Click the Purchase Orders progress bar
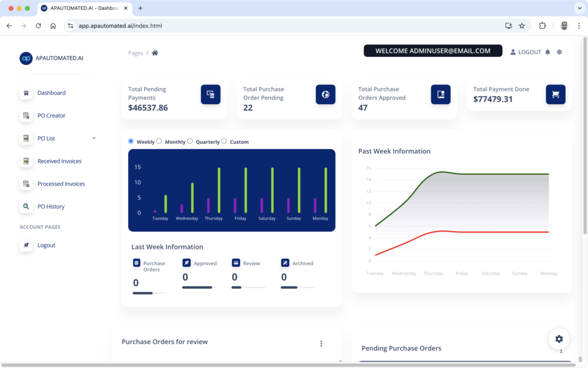Screen dimensions: 588x368 tap(149, 293)
